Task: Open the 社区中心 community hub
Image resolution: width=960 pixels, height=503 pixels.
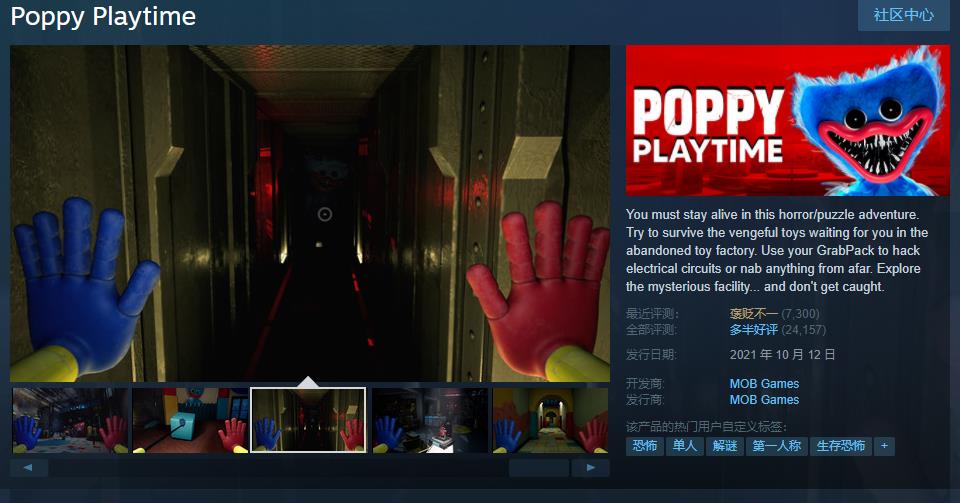Action: click(x=903, y=15)
